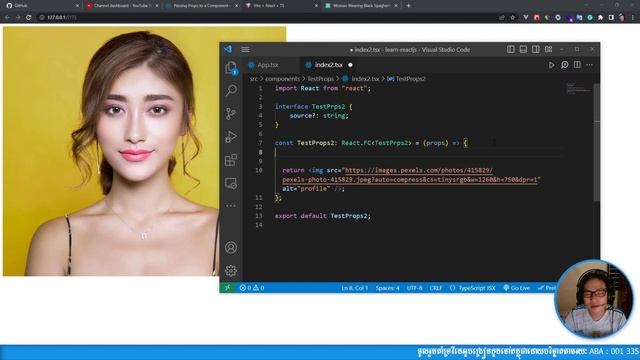Switch to the App.tsx editor tab
The width and height of the screenshot is (640, 360).
point(268,65)
